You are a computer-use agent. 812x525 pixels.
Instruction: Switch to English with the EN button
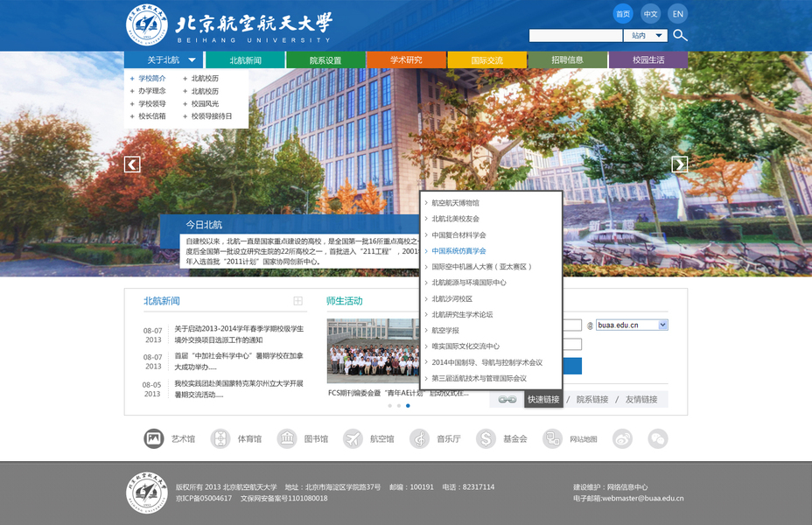click(x=678, y=14)
